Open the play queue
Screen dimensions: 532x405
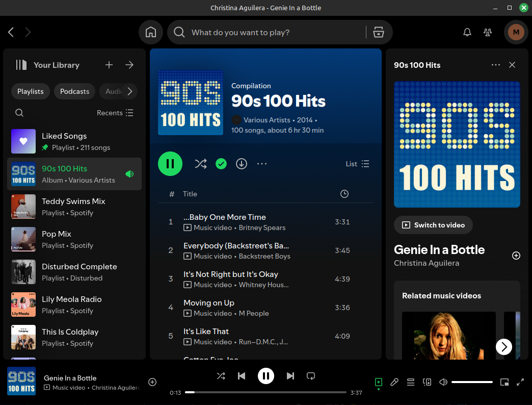click(411, 382)
